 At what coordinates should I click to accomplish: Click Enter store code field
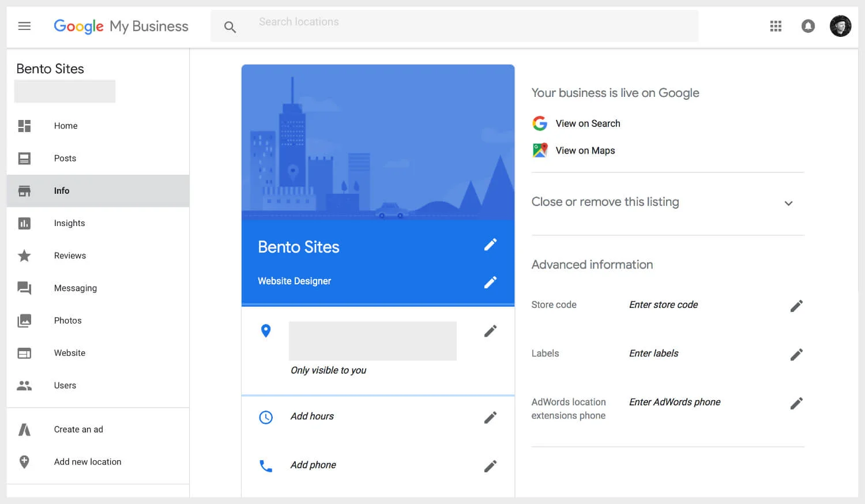663,304
